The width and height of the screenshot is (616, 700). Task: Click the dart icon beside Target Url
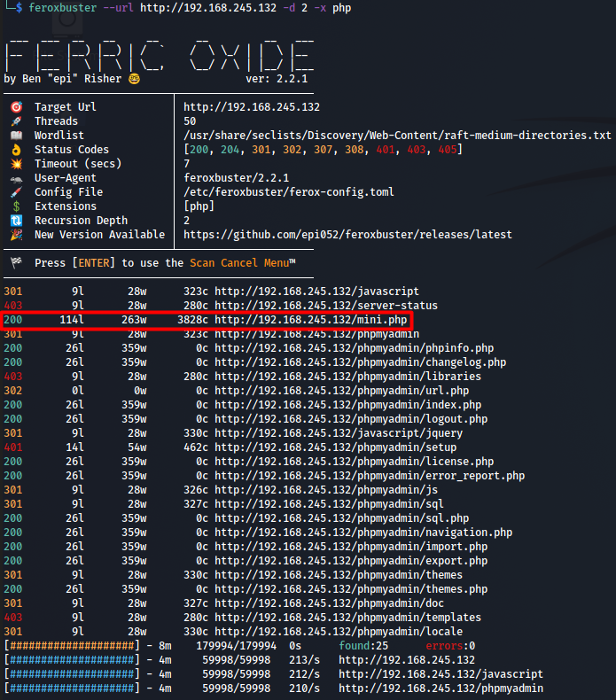[x=16, y=107]
